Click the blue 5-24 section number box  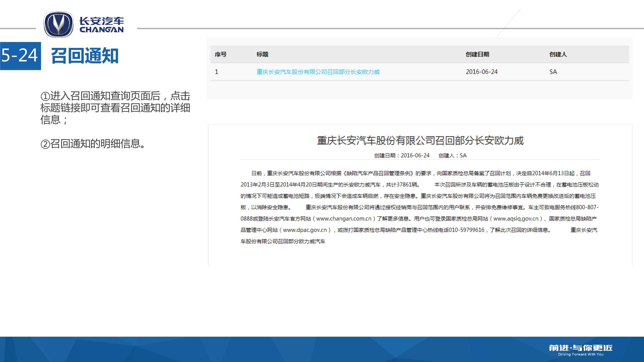pyautogui.click(x=20, y=55)
